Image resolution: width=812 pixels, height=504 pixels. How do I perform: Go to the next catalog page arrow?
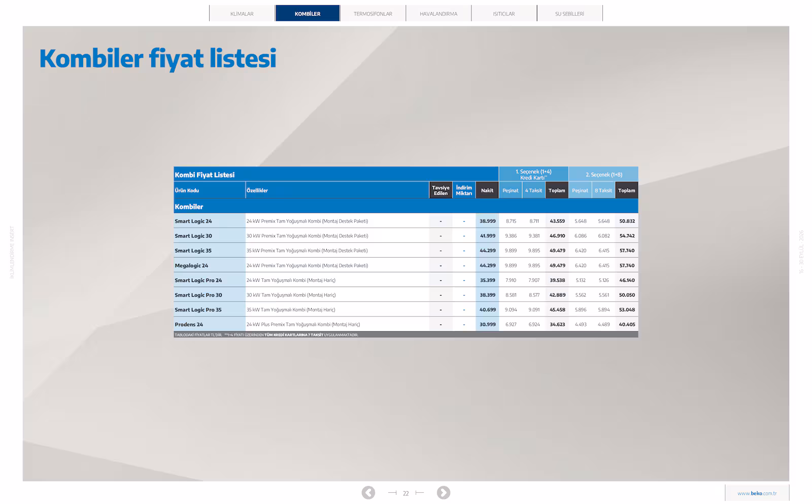coord(444,493)
